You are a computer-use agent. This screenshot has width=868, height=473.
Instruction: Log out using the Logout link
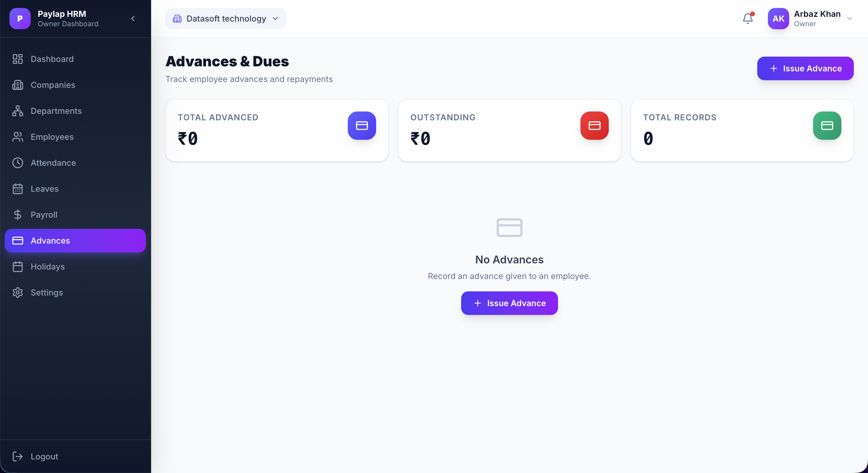[44, 456]
